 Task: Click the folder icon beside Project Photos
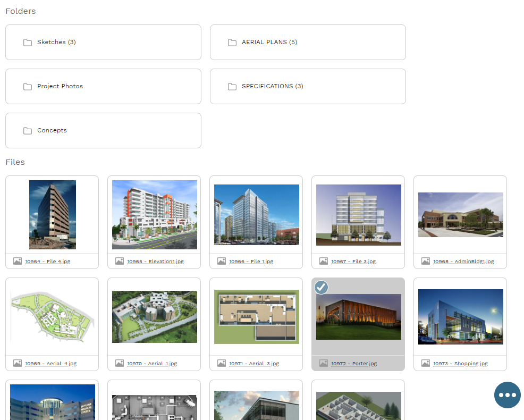tap(28, 87)
